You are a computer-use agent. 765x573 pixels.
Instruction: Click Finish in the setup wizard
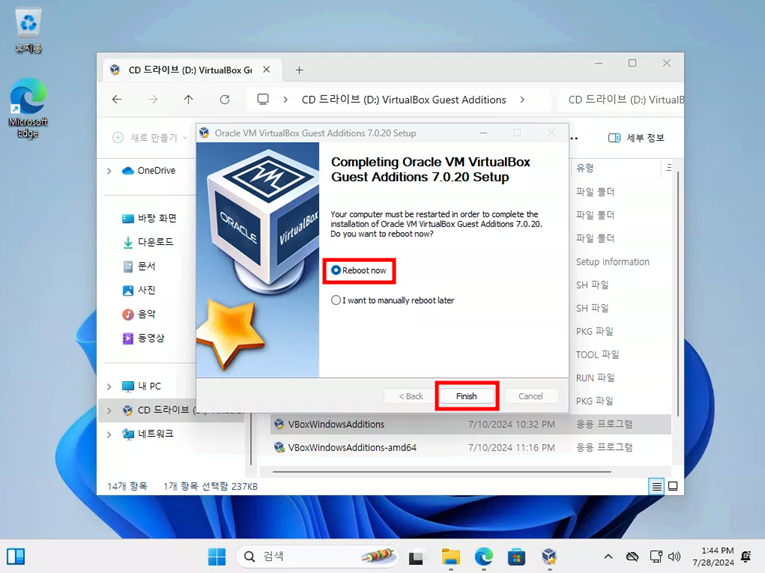point(466,396)
